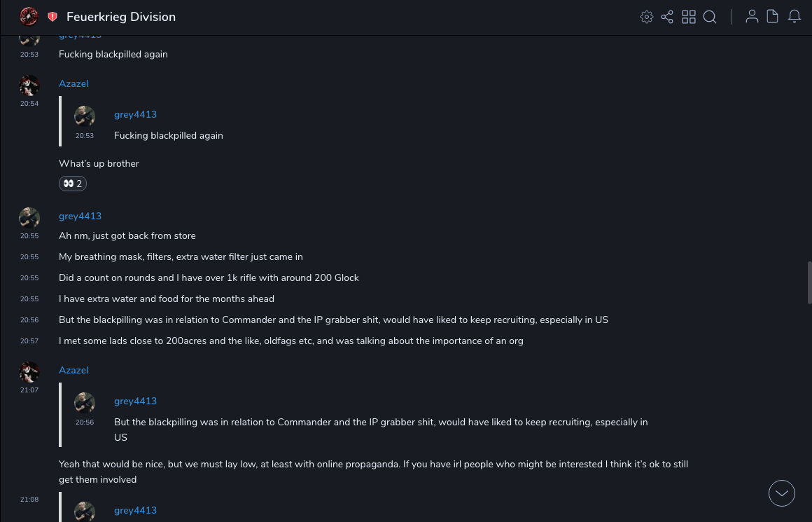
Task: Open the files document icon
Action: [773, 17]
